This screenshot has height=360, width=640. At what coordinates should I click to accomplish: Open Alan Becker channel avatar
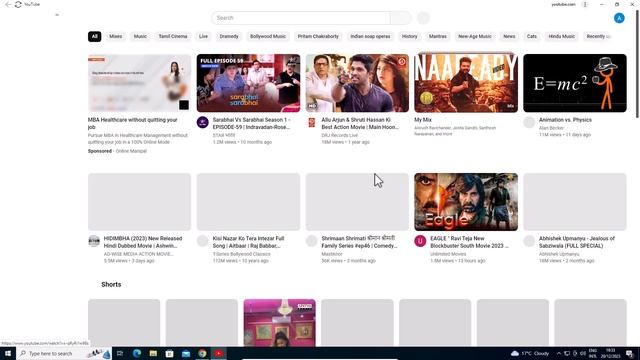[x=529, y=122]
